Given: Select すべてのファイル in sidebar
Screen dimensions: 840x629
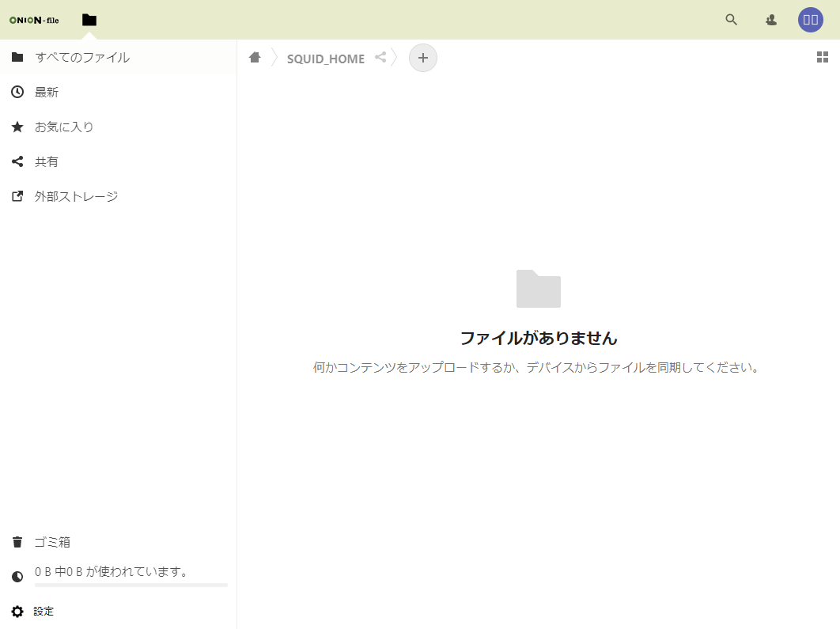Looking at the screenshot, I should [82, 57].
